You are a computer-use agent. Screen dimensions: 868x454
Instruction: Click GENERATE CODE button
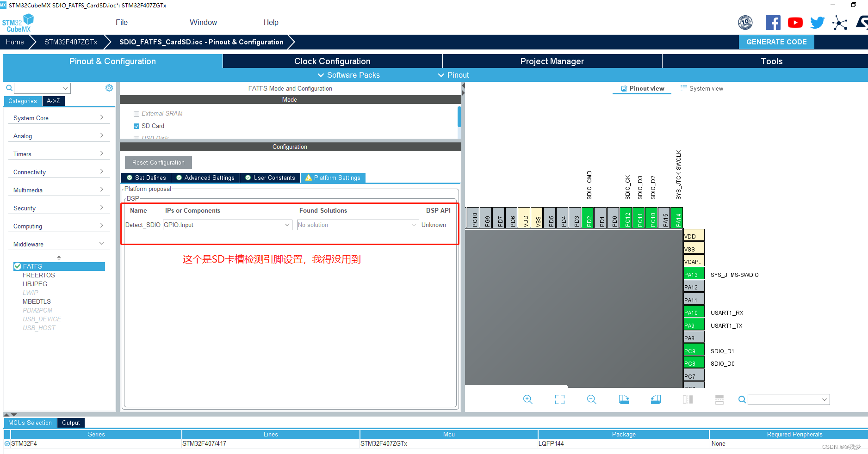click(776, 42)
